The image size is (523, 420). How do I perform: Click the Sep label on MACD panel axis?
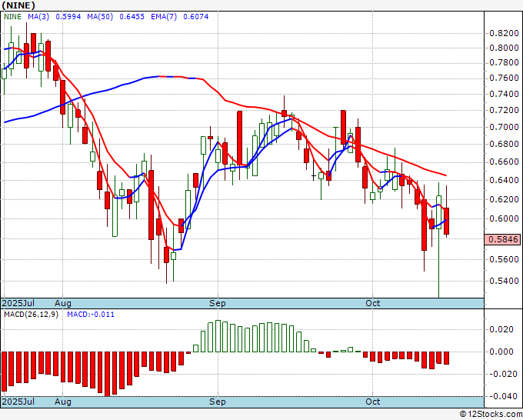click(218, 402)
